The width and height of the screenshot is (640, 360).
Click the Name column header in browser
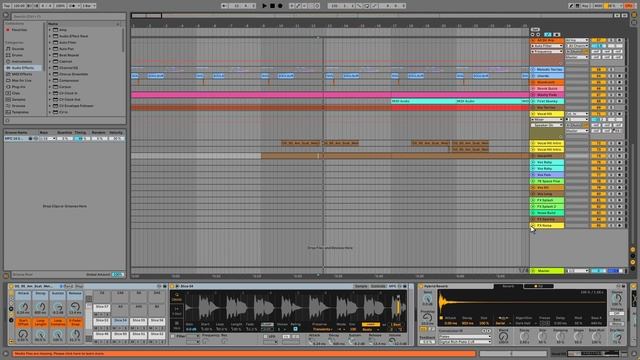click(x=53, y=24)
